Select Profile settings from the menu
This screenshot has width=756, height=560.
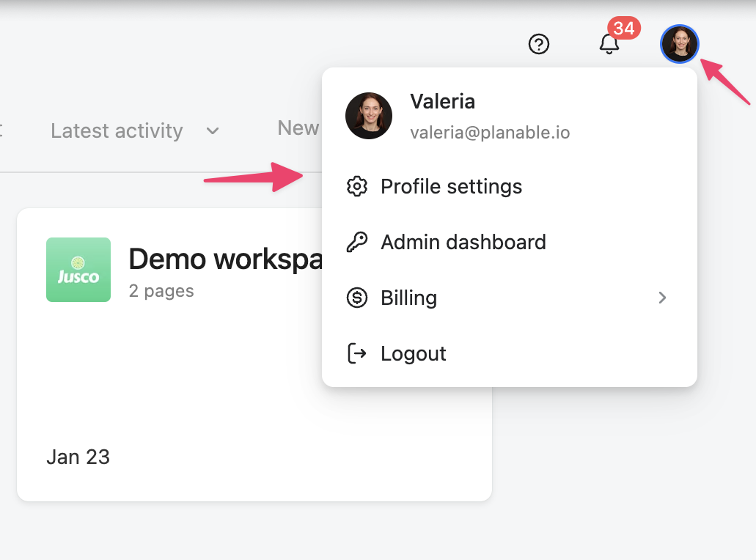click(x=451, y=187)
